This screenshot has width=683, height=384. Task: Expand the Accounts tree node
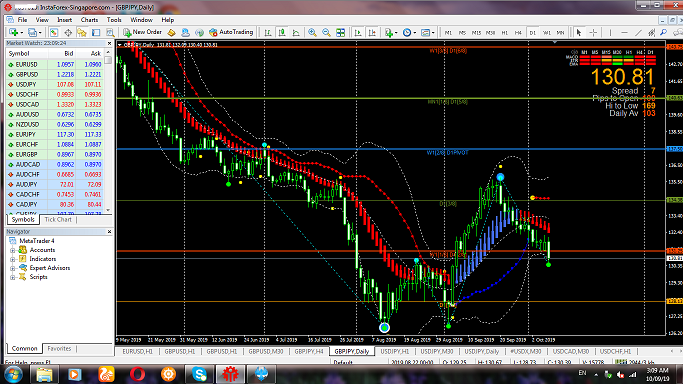coord(13,250)
